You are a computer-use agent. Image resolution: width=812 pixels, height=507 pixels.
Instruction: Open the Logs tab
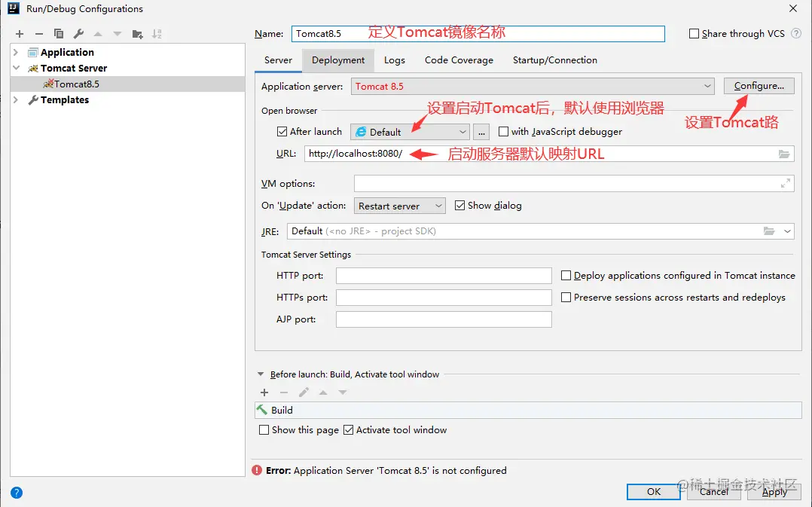coord(395,60)
